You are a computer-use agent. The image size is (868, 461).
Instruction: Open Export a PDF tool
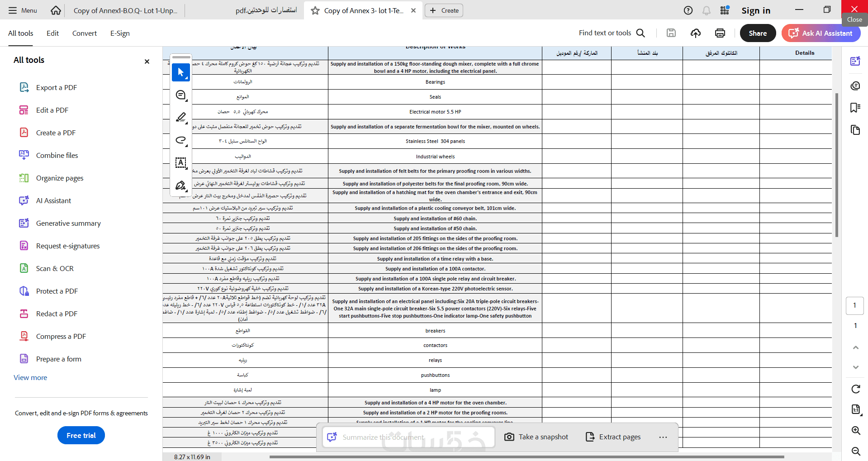(48, 87)
